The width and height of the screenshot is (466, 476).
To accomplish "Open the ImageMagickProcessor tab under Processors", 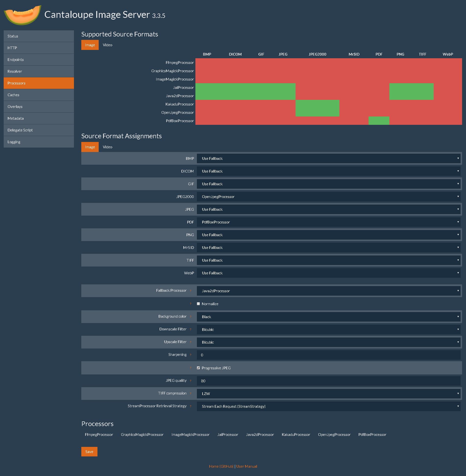I will [191, 435].
